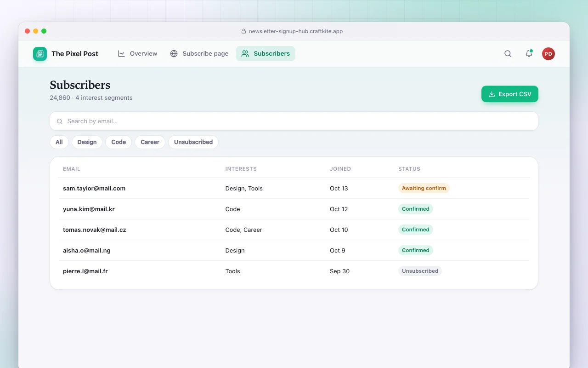Click Confirmed badge for tomas.novak@mail.cz
The image size is (588, 368).
pyautogui.click(x=416, y=230)
